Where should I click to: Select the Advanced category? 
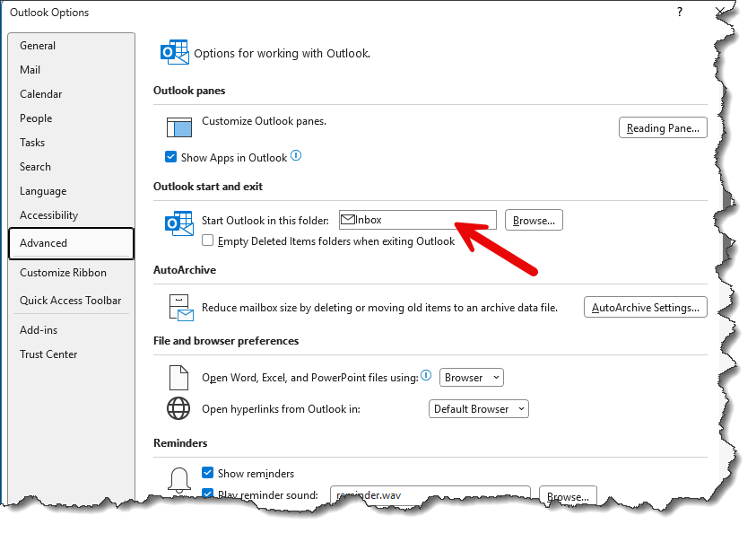72,243
